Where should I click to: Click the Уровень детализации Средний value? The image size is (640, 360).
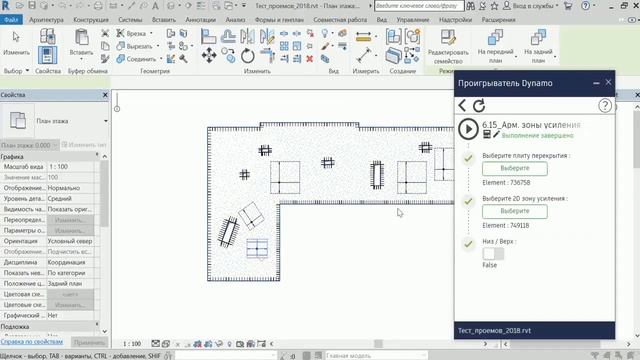coord(70,198)
